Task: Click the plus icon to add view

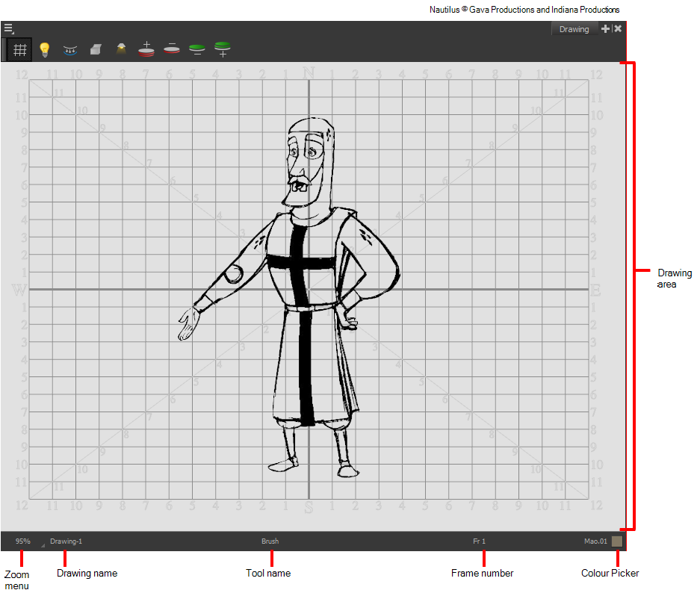Action: [605, 28]
